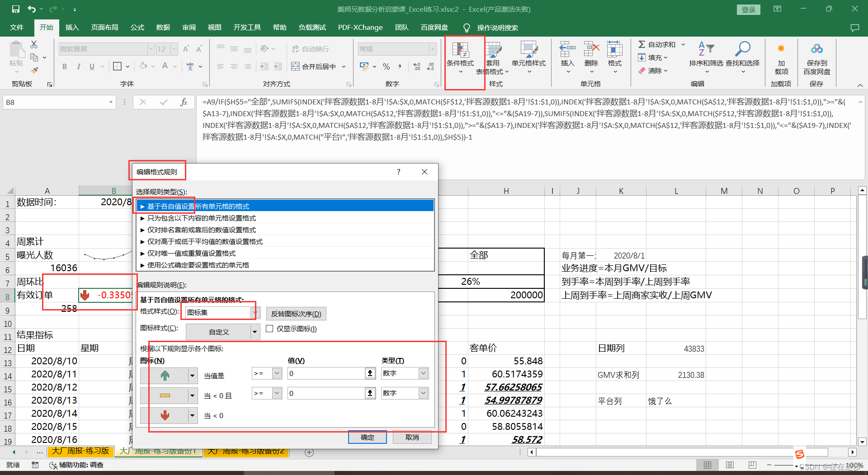Open the Name Box dropdown arrow
The height and width of the screenshot is (475, 868).
coord(111,102)
